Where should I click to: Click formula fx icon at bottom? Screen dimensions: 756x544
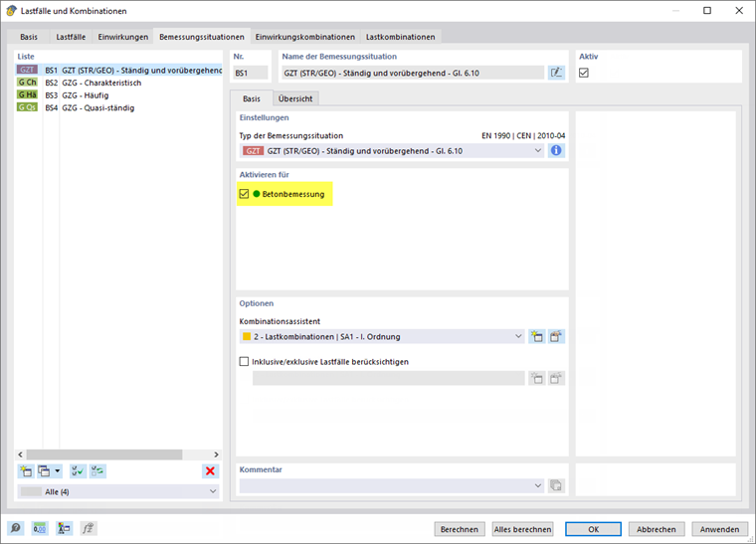tap(88, 528)
